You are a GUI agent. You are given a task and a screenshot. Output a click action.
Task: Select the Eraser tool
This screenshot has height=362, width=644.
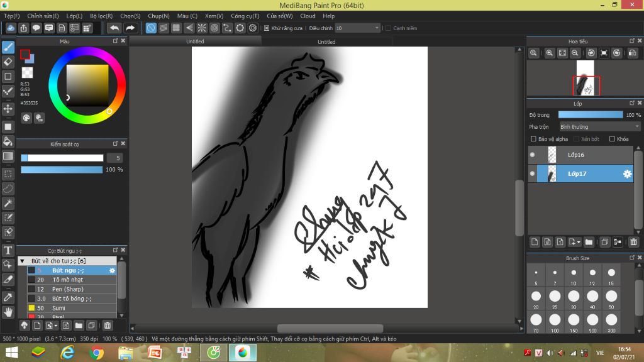coord(8,62)
